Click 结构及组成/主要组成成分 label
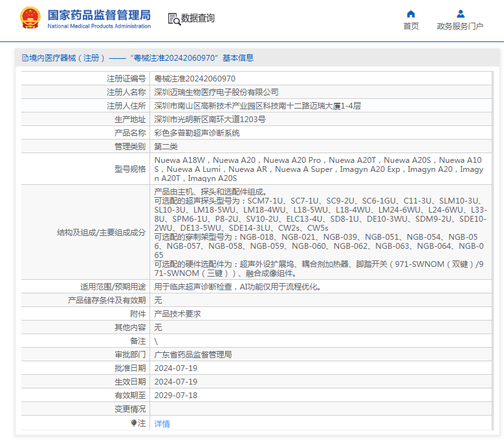 coord(101,233)
